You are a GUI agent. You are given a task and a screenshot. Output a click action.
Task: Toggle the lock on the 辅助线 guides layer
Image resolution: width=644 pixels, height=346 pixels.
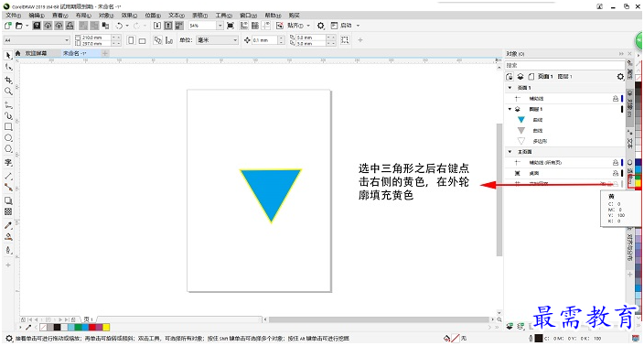616,99
